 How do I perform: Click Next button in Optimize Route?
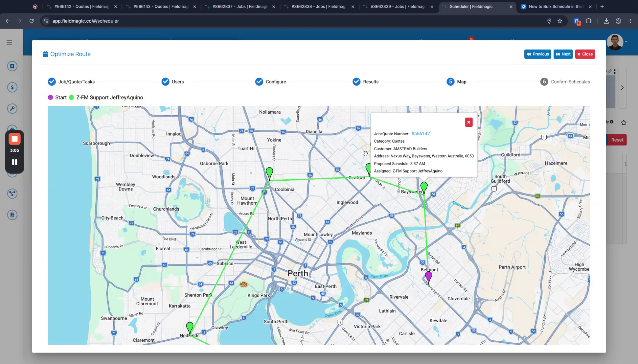563,54
